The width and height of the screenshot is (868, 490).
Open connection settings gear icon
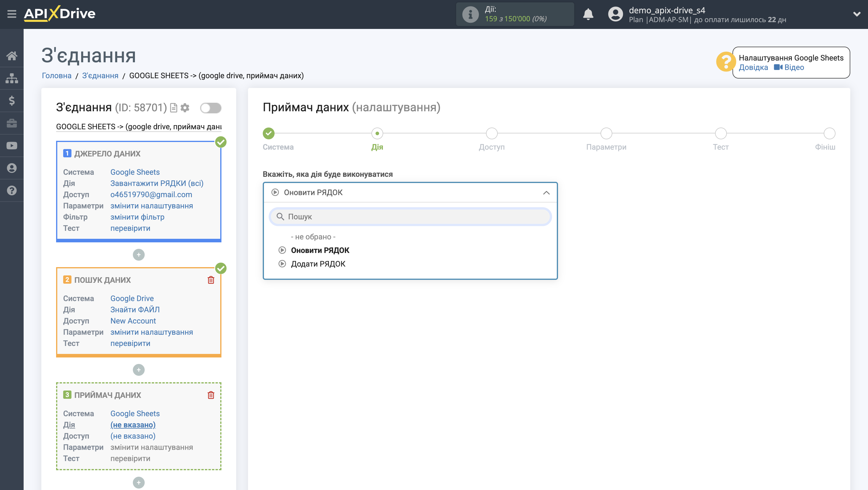[x=185, y=108]
